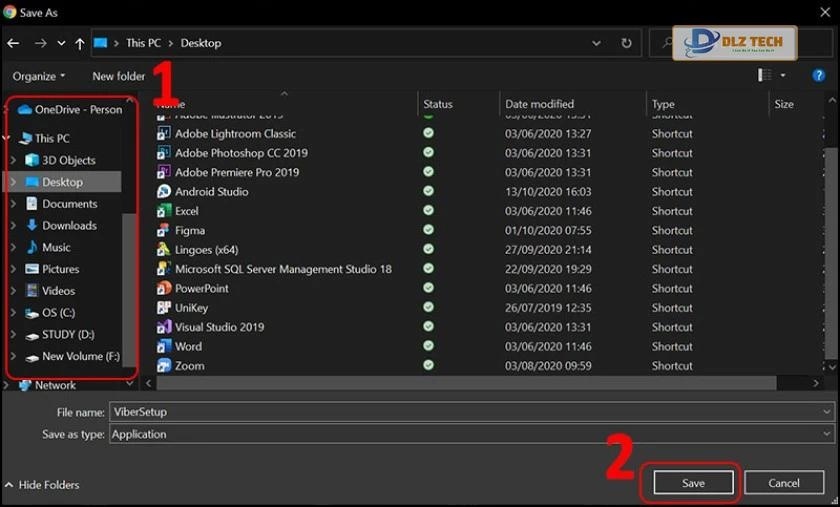Viewport: 840px width, 507px height.
Task: Go up one folder level
Action: (80, 43)
